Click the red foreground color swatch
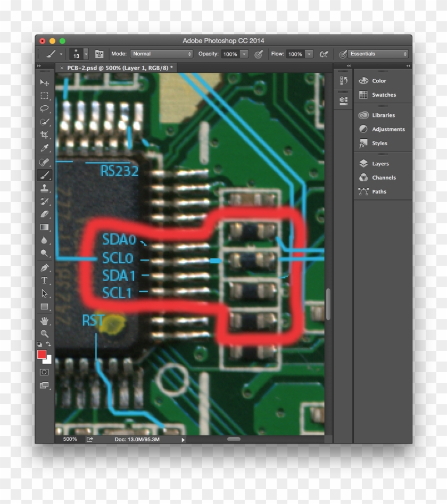 (42, 354)
